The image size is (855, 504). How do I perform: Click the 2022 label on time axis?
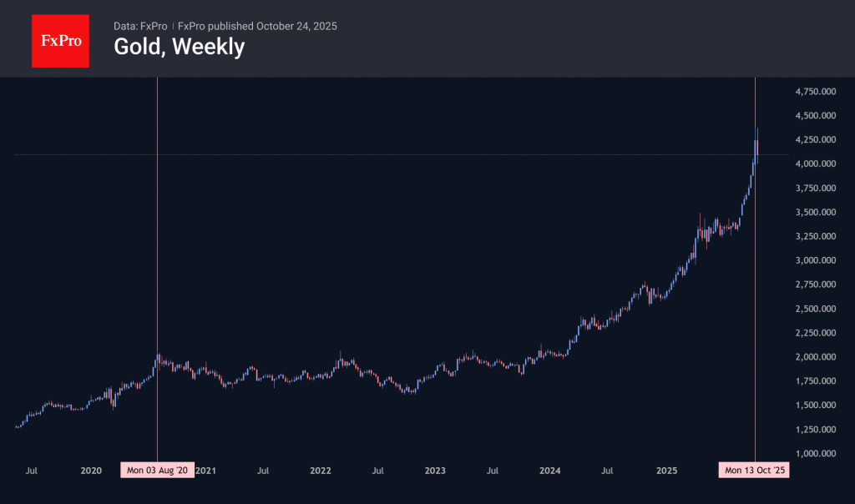[x=321, y=471]
